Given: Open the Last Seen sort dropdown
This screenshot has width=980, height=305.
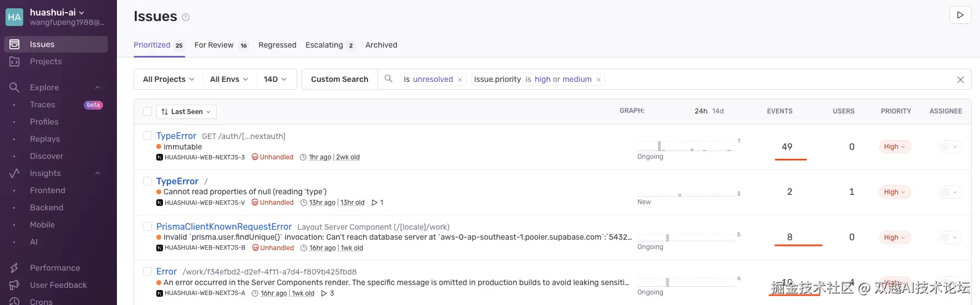Looking at the screenshot, I should coord(186,112).
